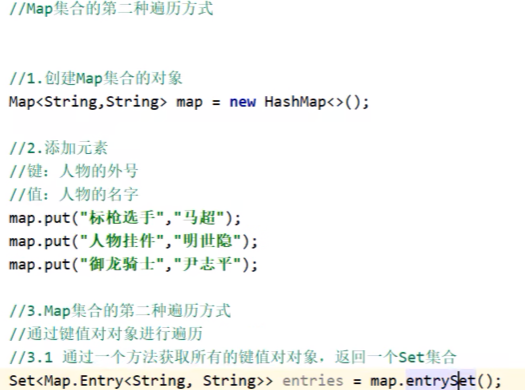Click 'map.put' on the 人物挂件 line
Image resolution: width=525 pixels, height=390 pixels.
pos(40,241)
